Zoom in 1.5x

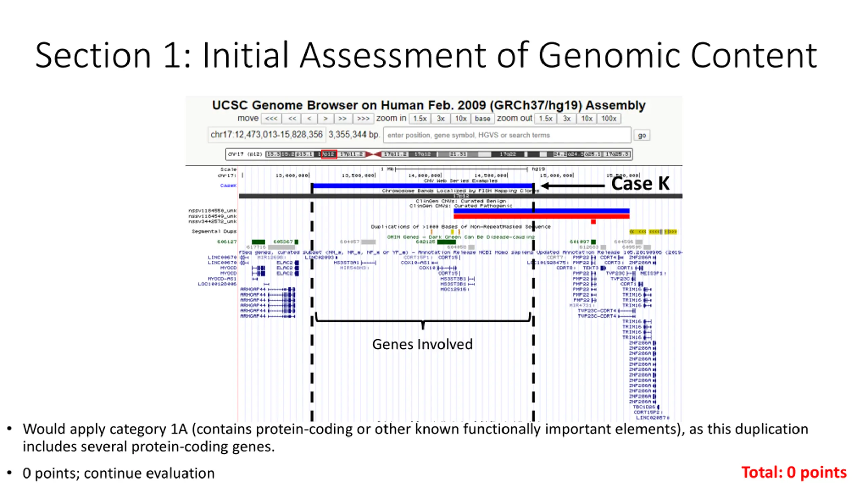coord(420,119)
